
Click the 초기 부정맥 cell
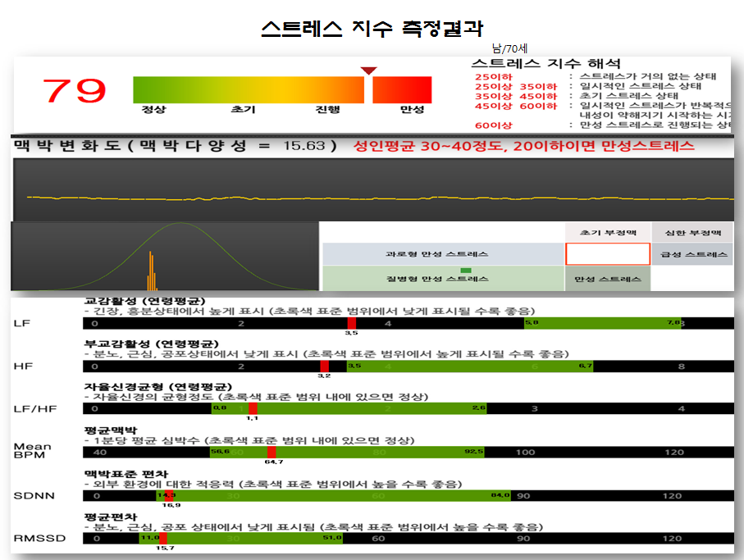pyautogui.click(x=607, y=232)
